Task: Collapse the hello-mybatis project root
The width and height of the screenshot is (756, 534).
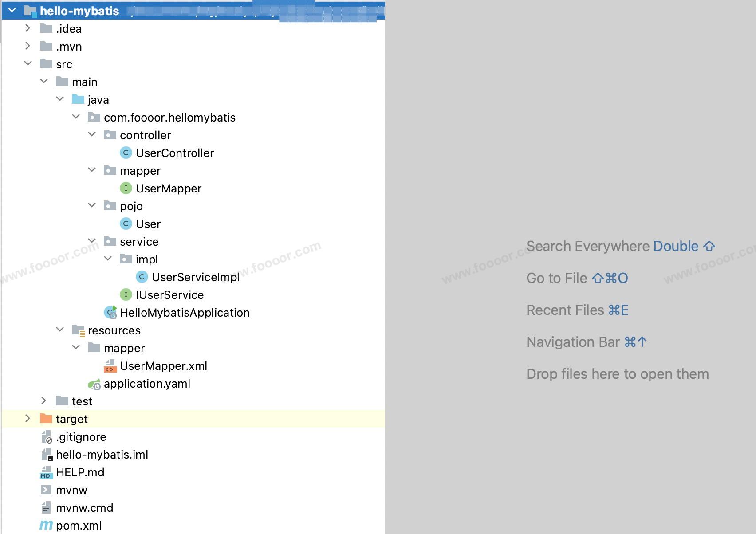Action: click(12, 10)
